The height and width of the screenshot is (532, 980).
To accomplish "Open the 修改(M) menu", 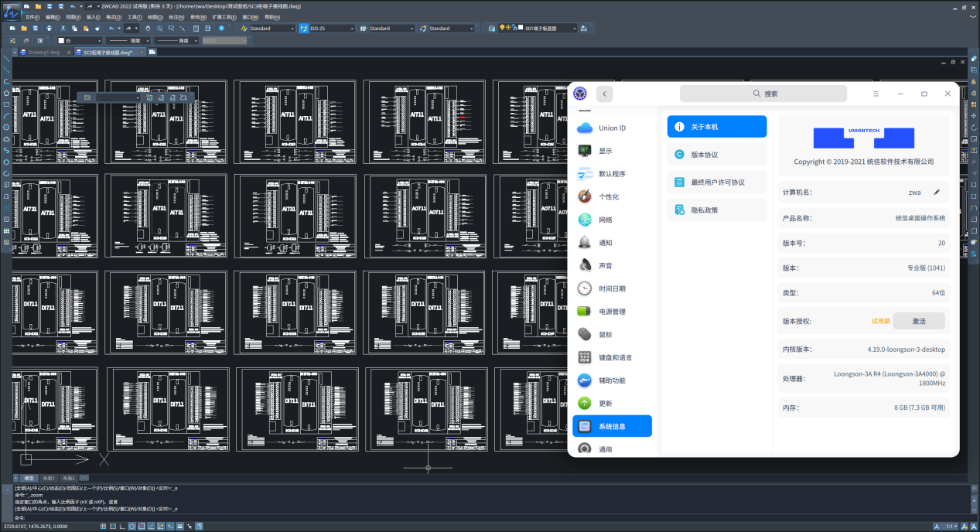I will tap(198, 16).
